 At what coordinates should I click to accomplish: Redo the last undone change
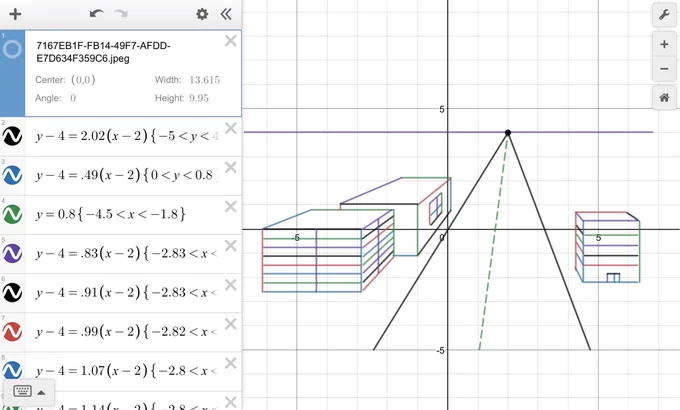click(x=121, y=13)
